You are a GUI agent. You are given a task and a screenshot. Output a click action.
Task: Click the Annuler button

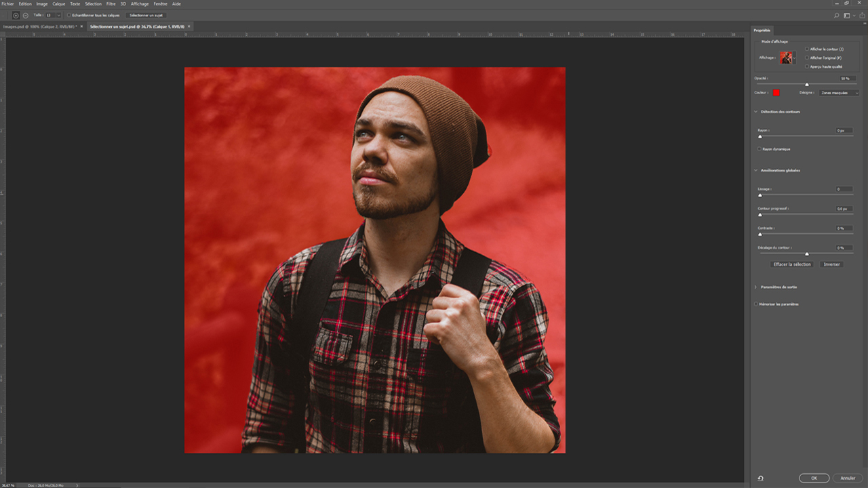click(848, 478)
